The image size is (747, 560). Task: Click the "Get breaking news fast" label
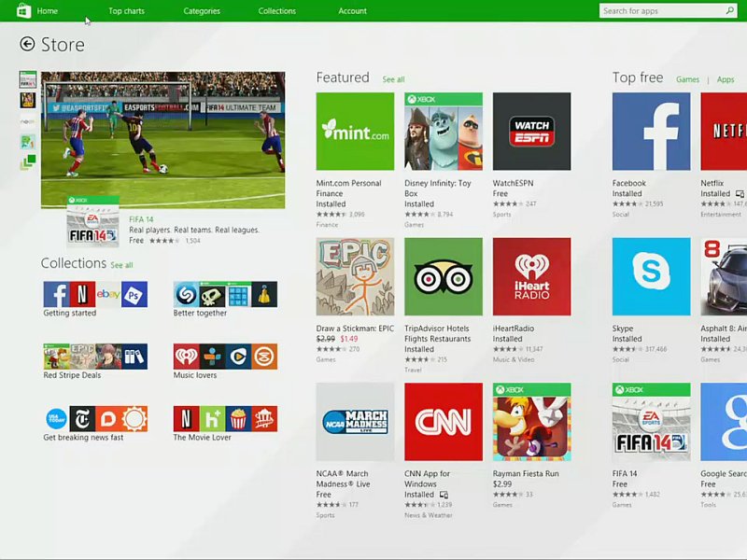coord(83,438)
